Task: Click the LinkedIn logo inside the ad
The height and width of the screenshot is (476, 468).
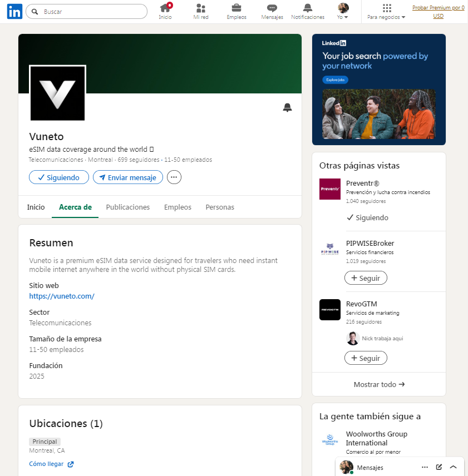Action: coord(334,43)
